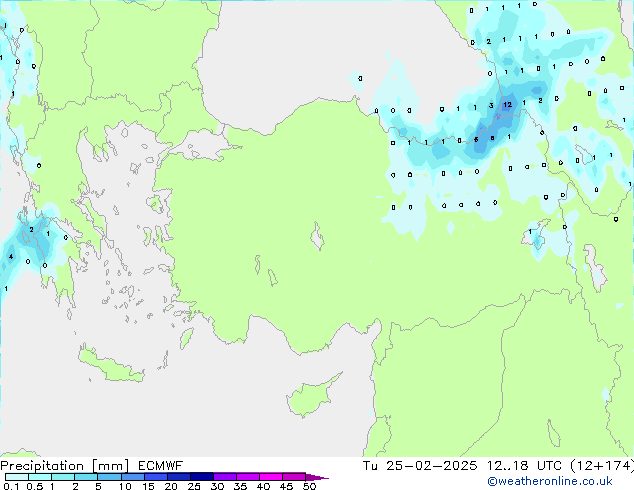Click the above-50 arrow tip of legend
This screenshot has width=634, height=490.
pos(317,477)
